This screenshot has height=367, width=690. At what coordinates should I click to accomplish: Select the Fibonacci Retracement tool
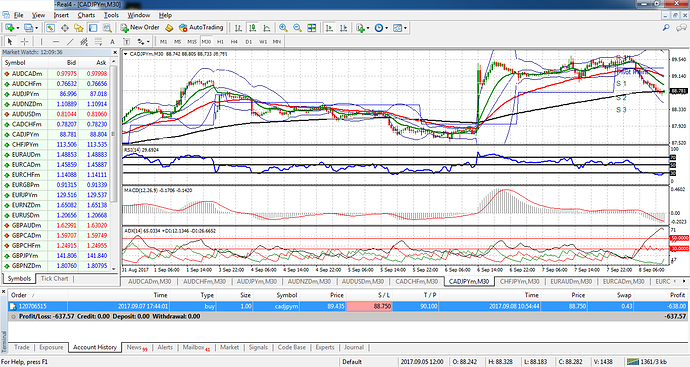98,42
